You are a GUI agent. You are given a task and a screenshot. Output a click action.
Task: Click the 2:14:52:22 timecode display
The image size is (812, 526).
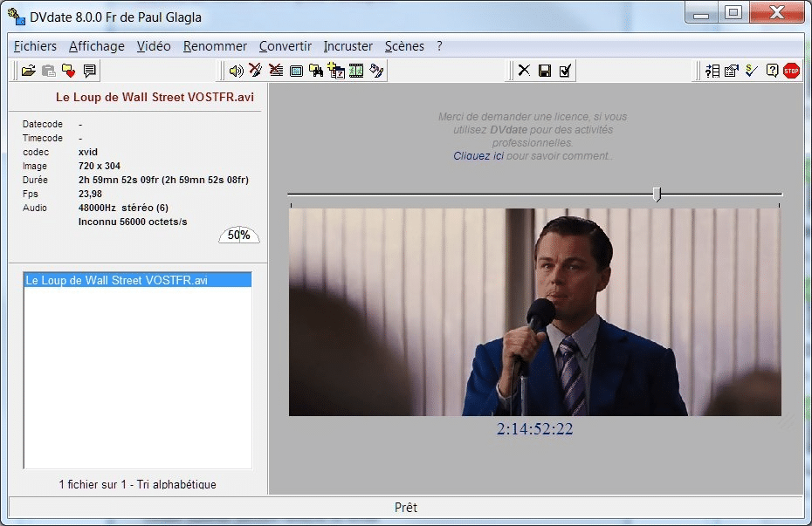[x=535, y=429]
